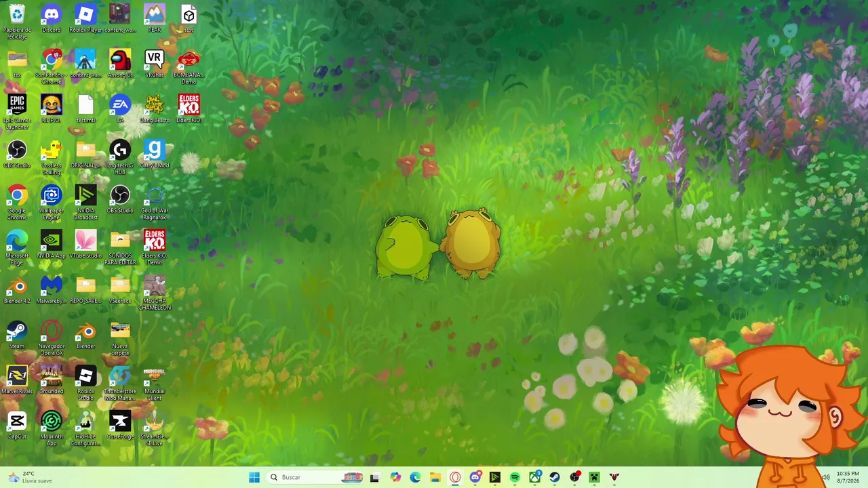Select the Mundial Client shortcut
Screen dimensions: 868x488
pos(155,384)
